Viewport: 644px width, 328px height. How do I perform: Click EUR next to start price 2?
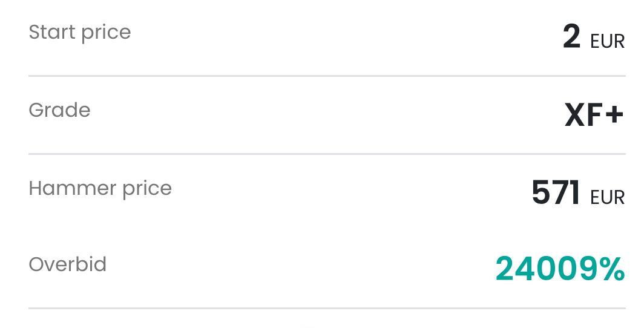tap(608, 42)
